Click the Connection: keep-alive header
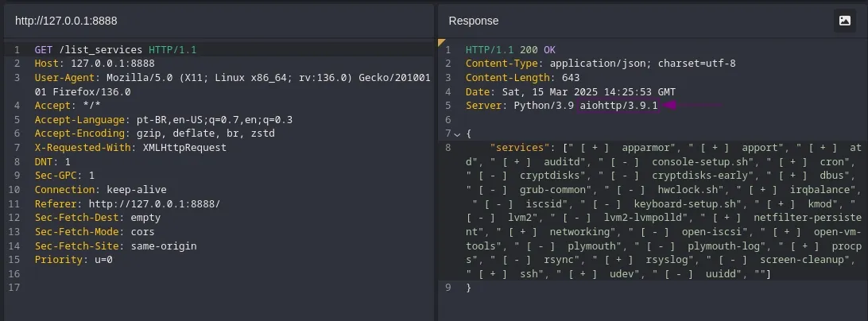Screen dimensions: 868x321 (100, 190)
